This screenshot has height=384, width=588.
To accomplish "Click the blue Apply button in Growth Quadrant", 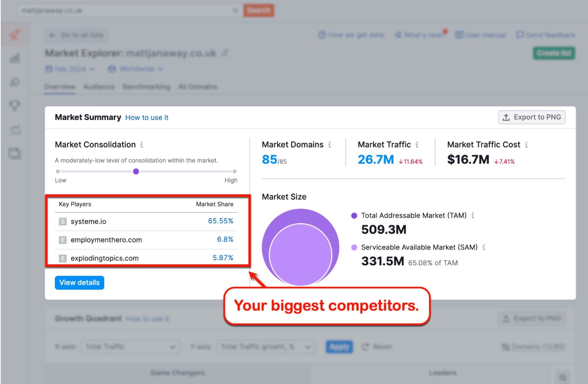I will (x=339, y=347).
